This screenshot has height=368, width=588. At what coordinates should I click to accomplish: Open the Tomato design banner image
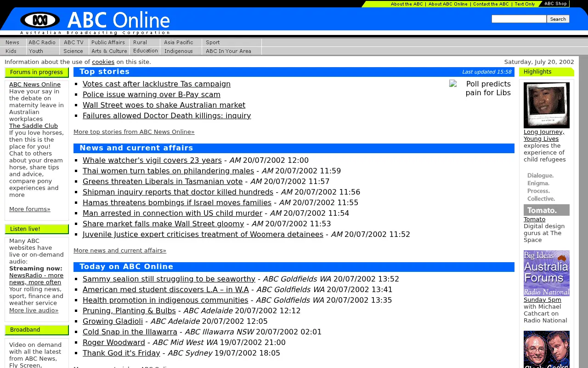pos(546,193)
